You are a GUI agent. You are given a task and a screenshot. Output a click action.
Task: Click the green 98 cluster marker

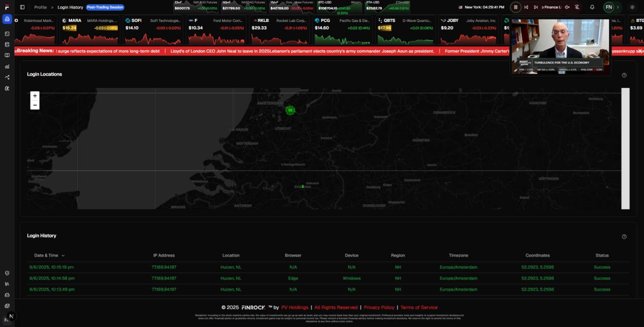tap(290, 110)
